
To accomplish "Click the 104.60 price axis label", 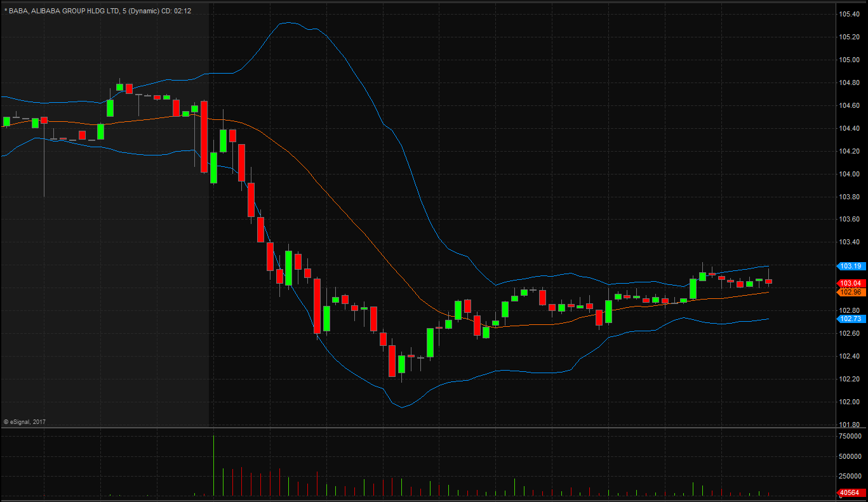I will [x=850, y=105].
